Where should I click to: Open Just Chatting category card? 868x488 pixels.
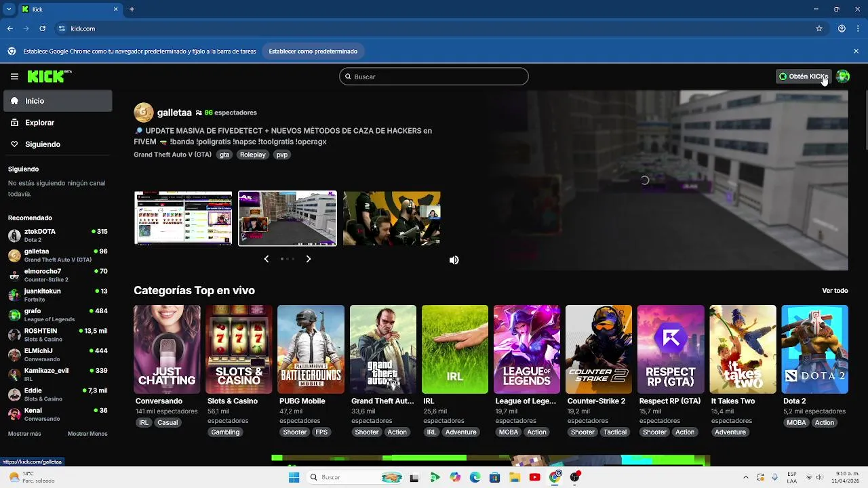[167, 349]
